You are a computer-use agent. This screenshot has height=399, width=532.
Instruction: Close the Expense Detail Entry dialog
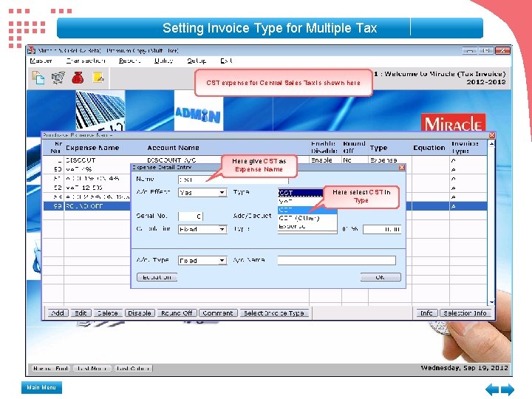402,167
